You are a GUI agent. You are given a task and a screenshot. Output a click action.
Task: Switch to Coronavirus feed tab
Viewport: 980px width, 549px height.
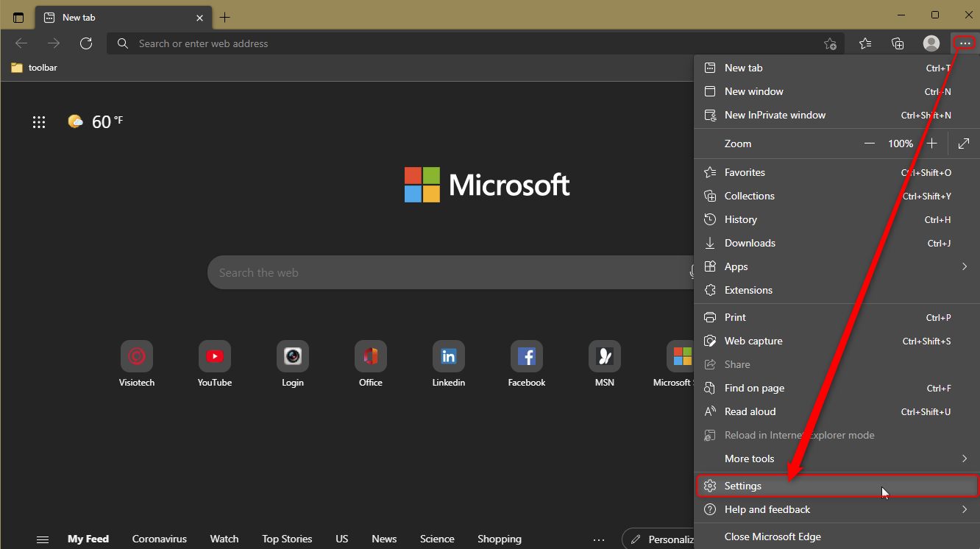pos(160,539)
